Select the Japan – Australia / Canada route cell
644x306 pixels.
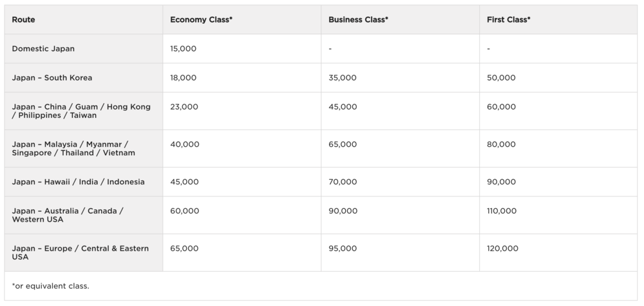[68, 215]
